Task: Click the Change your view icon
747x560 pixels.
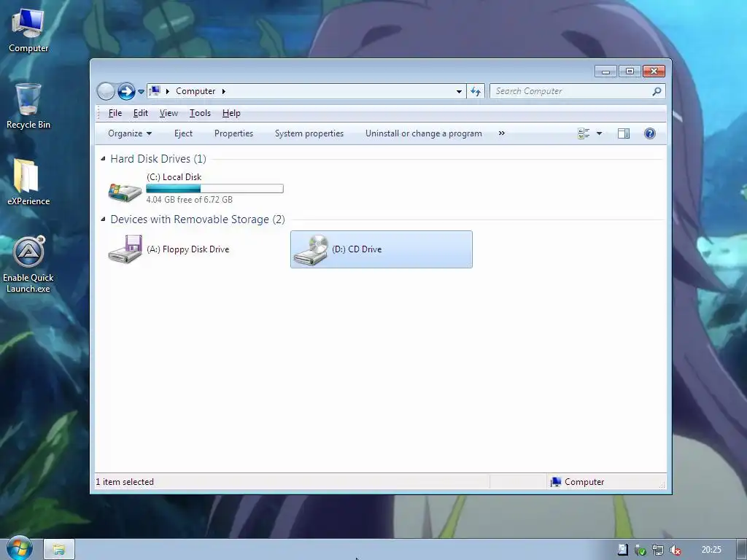Action: (584, 134)
